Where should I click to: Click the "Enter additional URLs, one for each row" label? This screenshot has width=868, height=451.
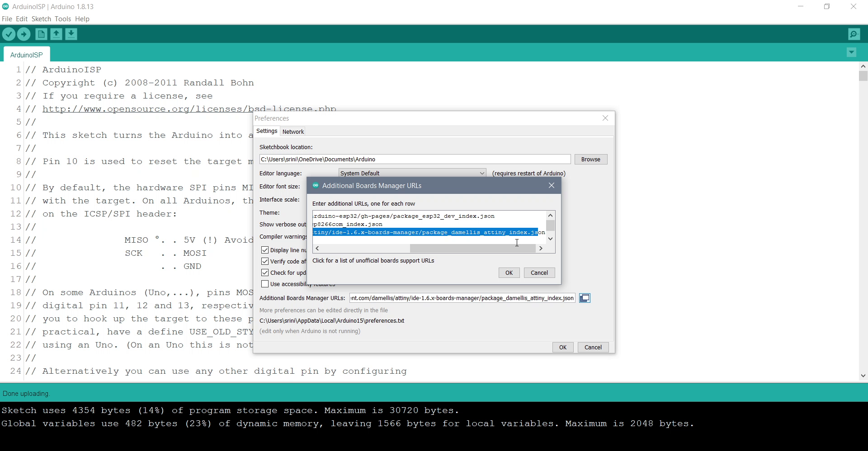[363, 204]
